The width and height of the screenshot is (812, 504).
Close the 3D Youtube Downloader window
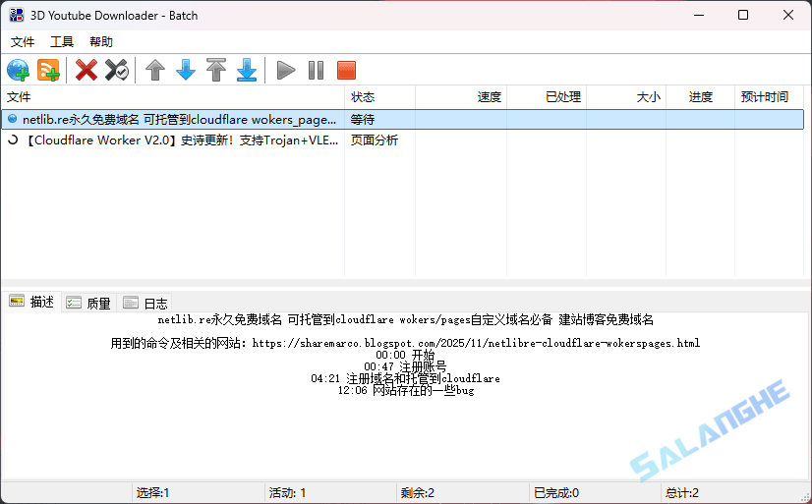click(x=788, y=15)
